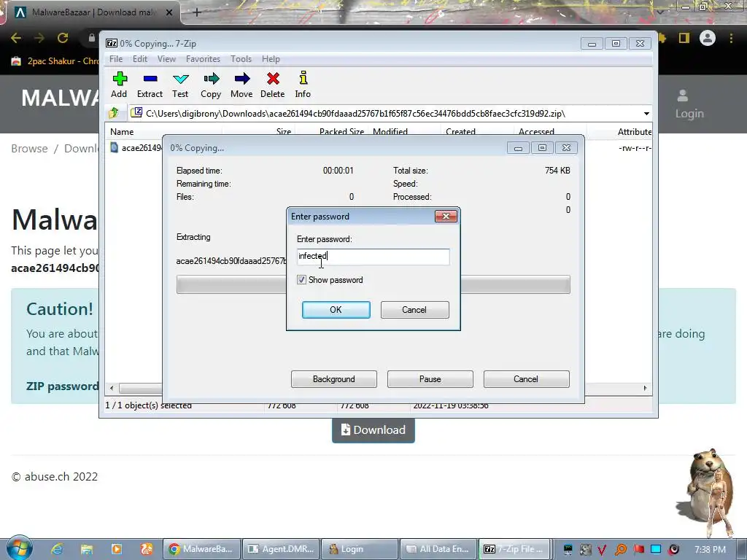Image resolution: width=747 pixels, height=560 pixels.
Task: Click inside the Enter password field
Action: click(x=373, y=256)
